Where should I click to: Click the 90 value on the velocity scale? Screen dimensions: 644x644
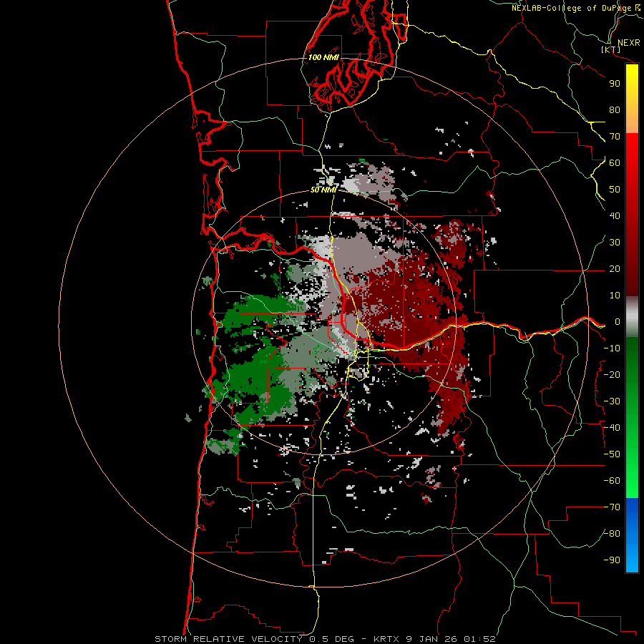(x=615, y=84)
